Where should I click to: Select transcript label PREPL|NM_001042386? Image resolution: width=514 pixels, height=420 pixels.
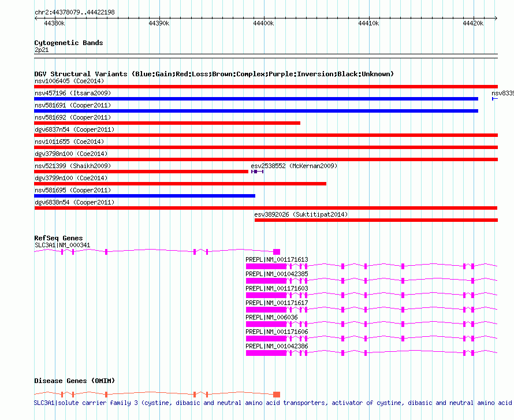click(x=277, y=346)
